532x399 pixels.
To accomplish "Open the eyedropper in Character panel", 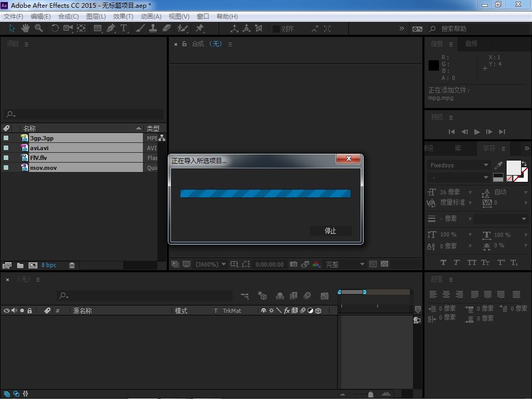I will tap(498, 165).
